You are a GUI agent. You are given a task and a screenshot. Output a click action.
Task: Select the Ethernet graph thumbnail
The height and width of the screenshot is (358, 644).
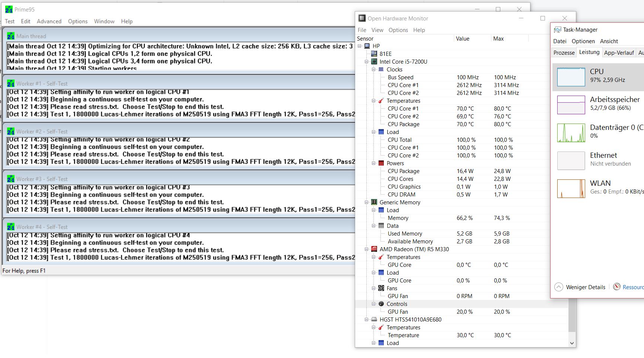coord(571,161)
